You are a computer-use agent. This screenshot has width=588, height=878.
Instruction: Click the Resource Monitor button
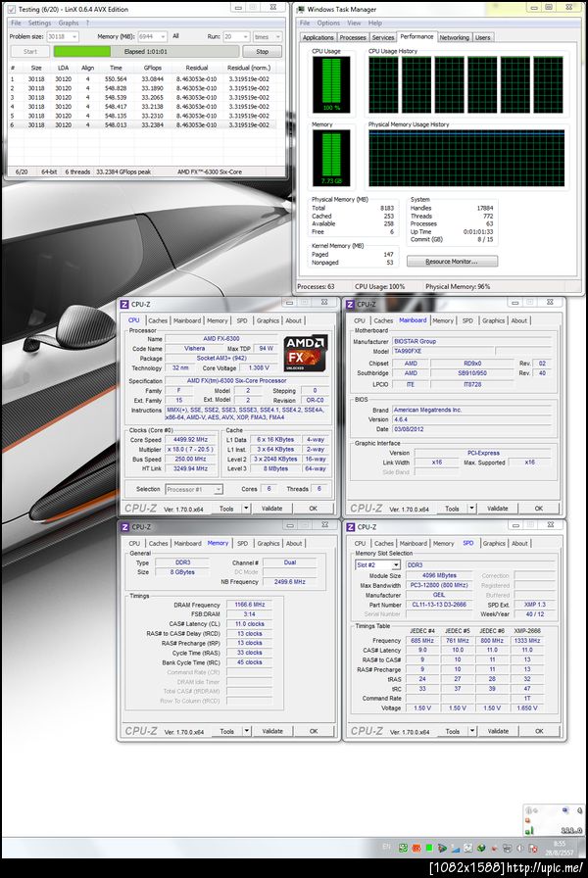[452, 262]
